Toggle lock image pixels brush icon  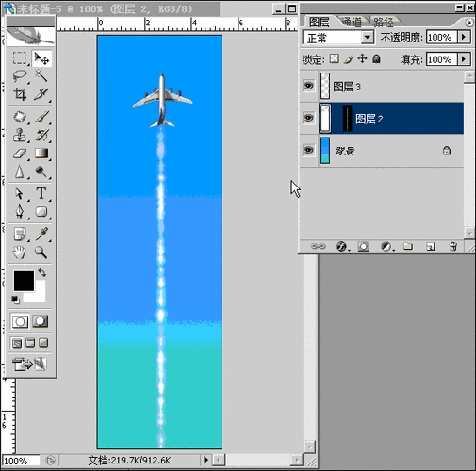coord(349,58)
